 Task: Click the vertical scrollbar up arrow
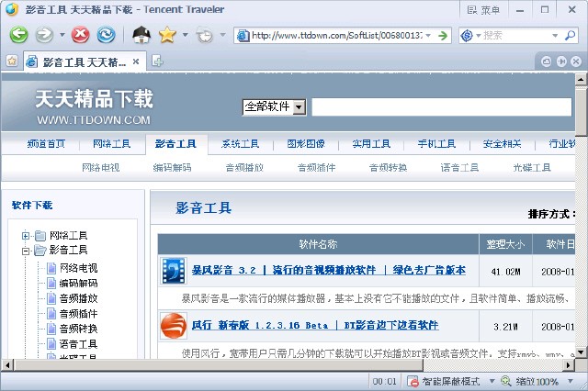[581, 80]
